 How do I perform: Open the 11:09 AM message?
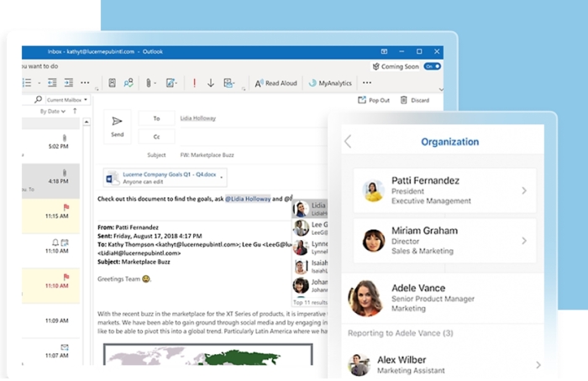tap(50, 321)
